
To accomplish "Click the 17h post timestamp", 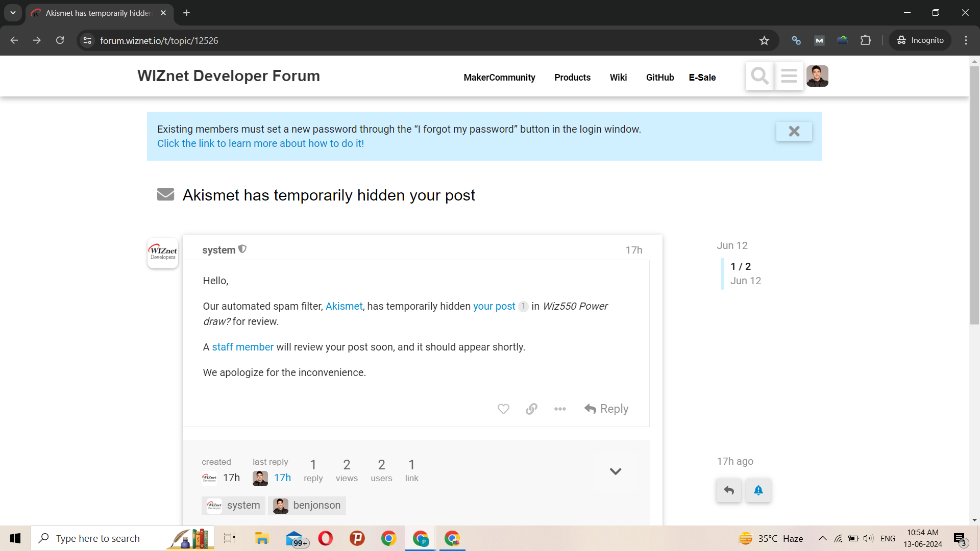I will 634,250.
